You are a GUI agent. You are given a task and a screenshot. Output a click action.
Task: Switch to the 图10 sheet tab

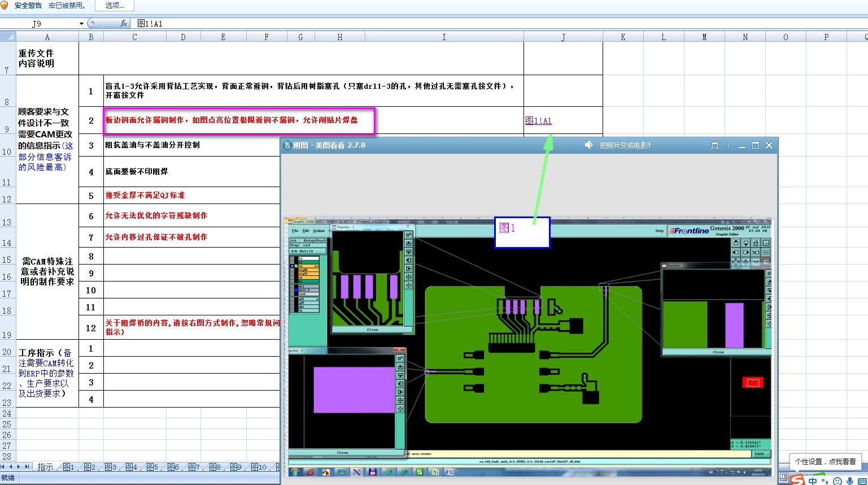click(259, 467)
